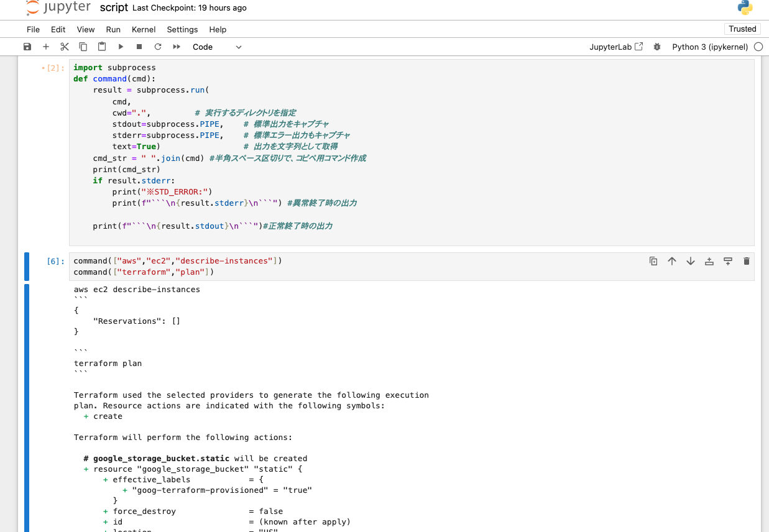Click the print(cmd_str) code line
Viewport: 769px width, 532px height.
[127, 169]
